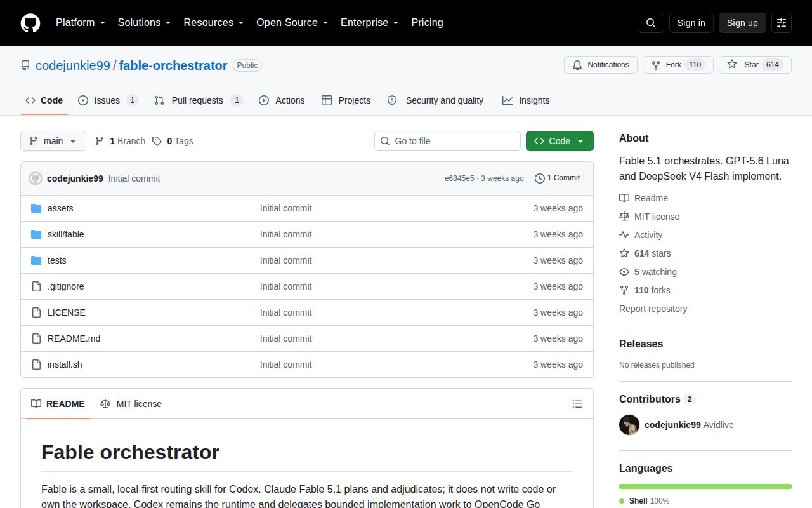Open the .gitignore file
The width and height of the screenshot is (812, 508).
click(66, 286)
